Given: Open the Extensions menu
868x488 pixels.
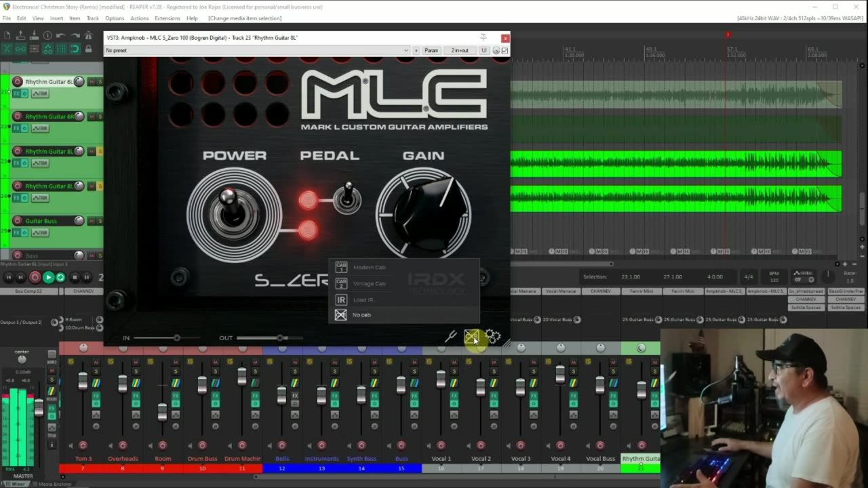Looking at the screenshot, I should tap(167, 18).
